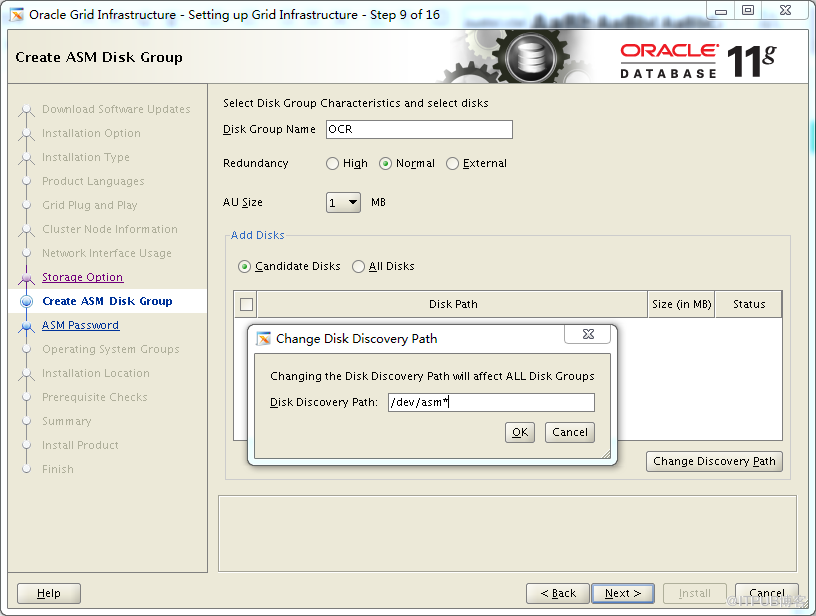Choose All Disks option
The height and width of the screenshot is (616, 816).
358,266
